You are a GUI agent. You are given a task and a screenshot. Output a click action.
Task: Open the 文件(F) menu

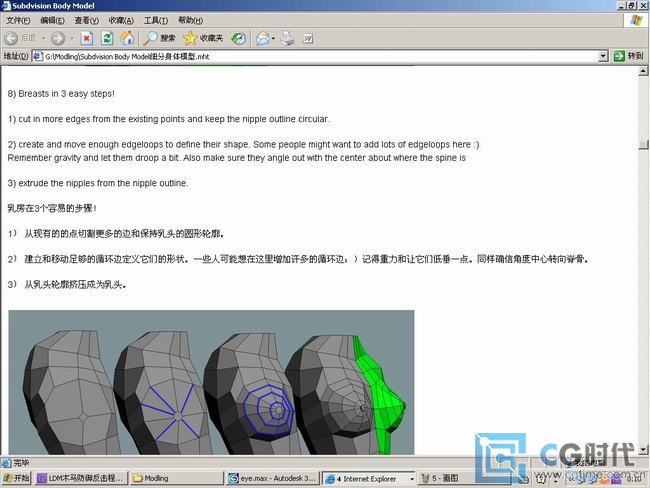point(18,20)
